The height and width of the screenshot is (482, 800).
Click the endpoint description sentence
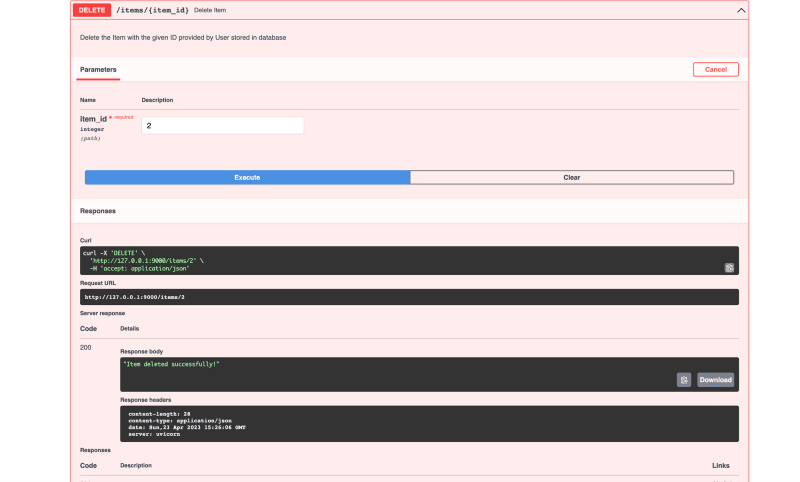(183, 38)
